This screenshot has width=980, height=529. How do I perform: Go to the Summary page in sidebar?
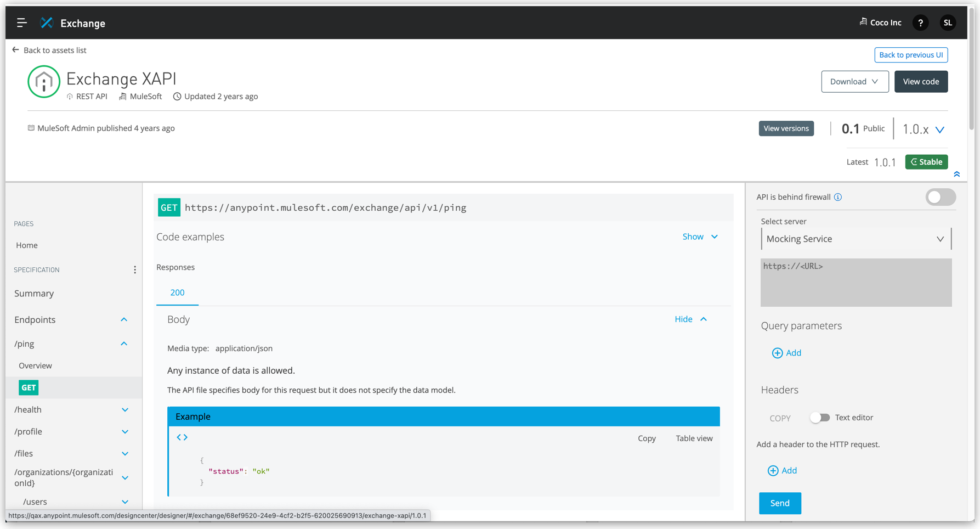tap(33, 293)
